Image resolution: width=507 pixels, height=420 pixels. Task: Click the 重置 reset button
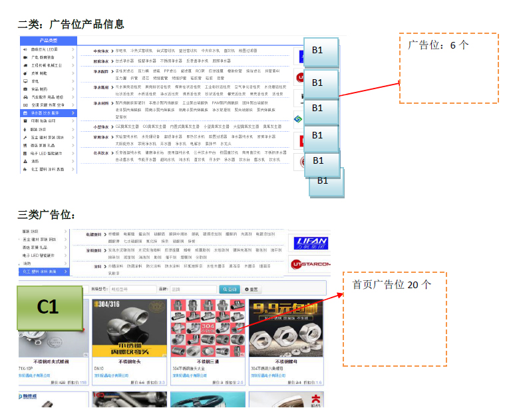(x=252, y=290)
